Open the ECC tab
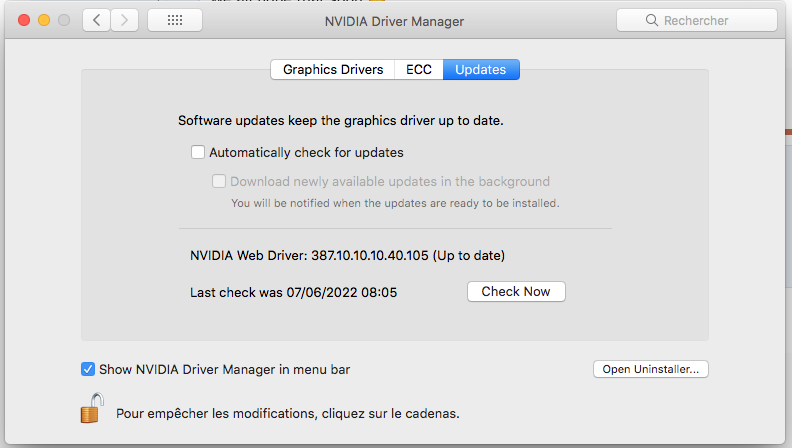Viewport: 792px width, 448px height. 419,70
